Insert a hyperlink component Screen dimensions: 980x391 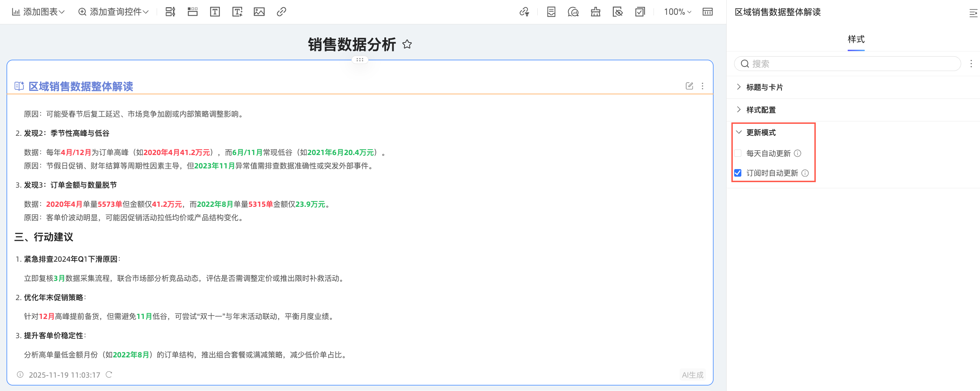(x=281, y=12)
